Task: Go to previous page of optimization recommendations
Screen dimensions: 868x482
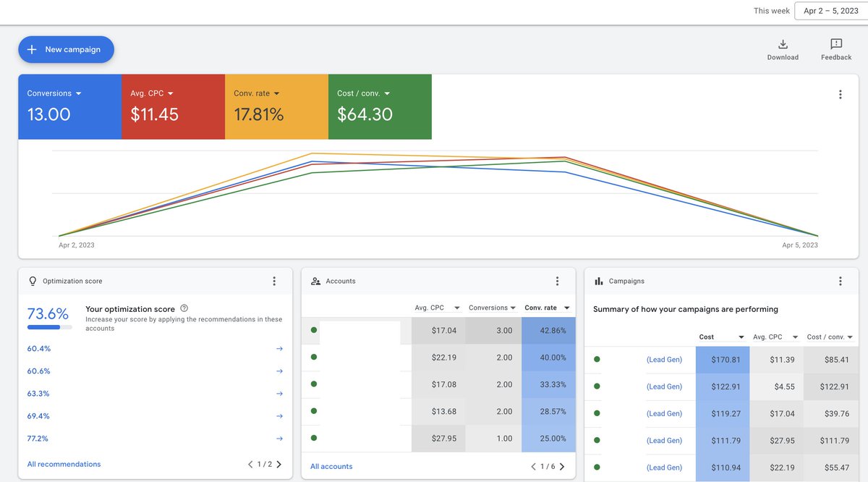Action: click(x=250, y=465)
